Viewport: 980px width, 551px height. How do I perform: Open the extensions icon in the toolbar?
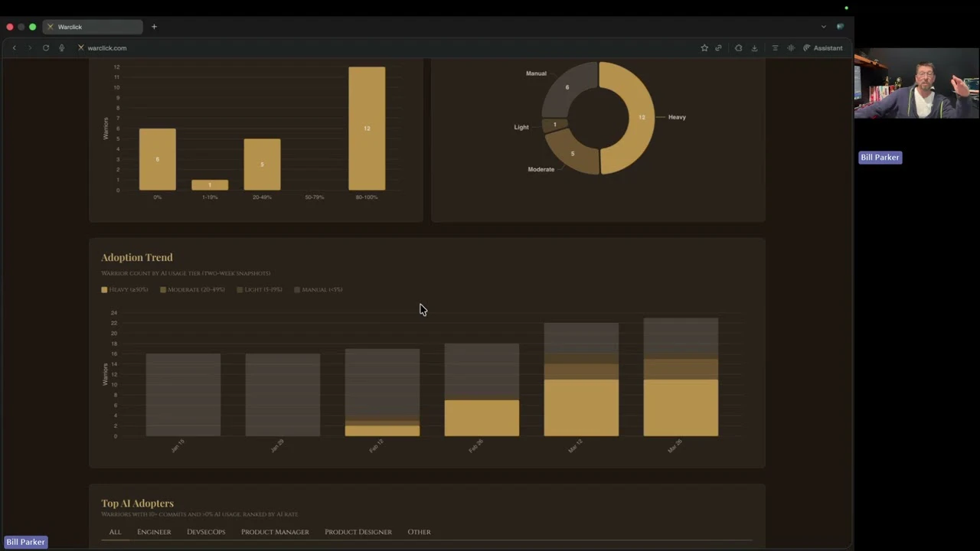(738, 47)
